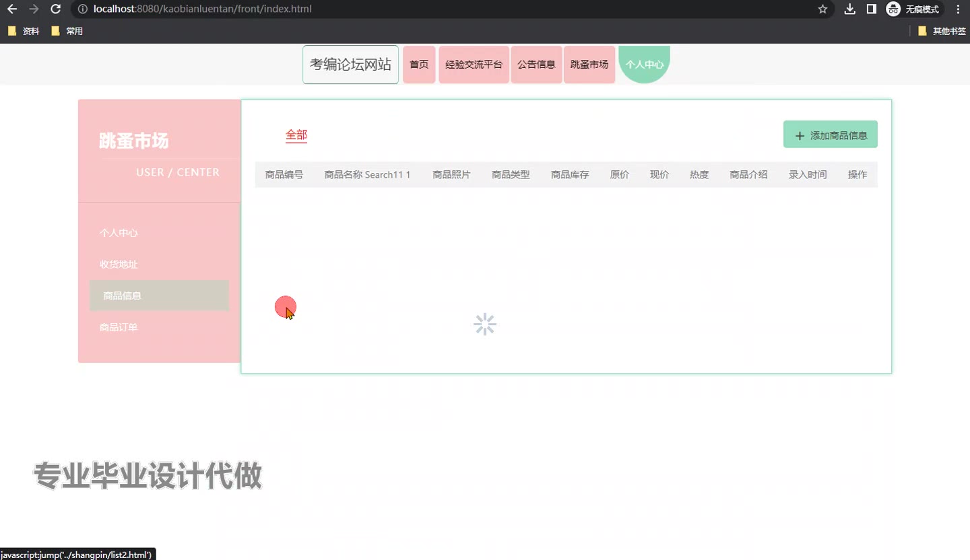Click the 热度 column header
970x560 pixels.
point(699,175)
